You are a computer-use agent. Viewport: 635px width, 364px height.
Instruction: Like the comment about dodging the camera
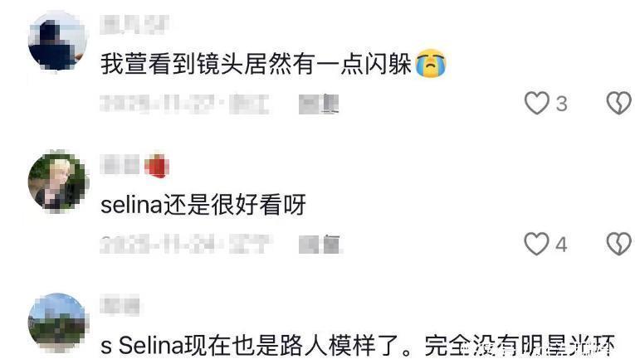537,103
